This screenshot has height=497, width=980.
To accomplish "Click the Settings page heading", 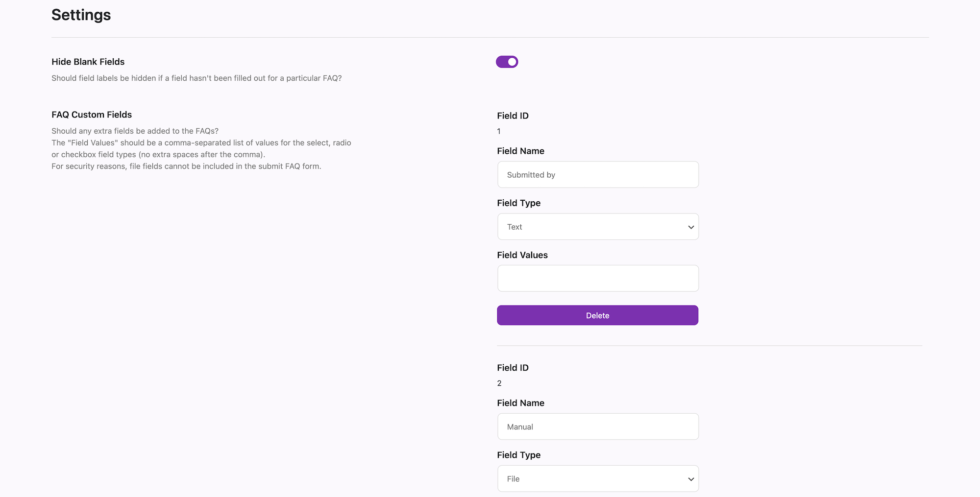I will (x=81, y=15).
